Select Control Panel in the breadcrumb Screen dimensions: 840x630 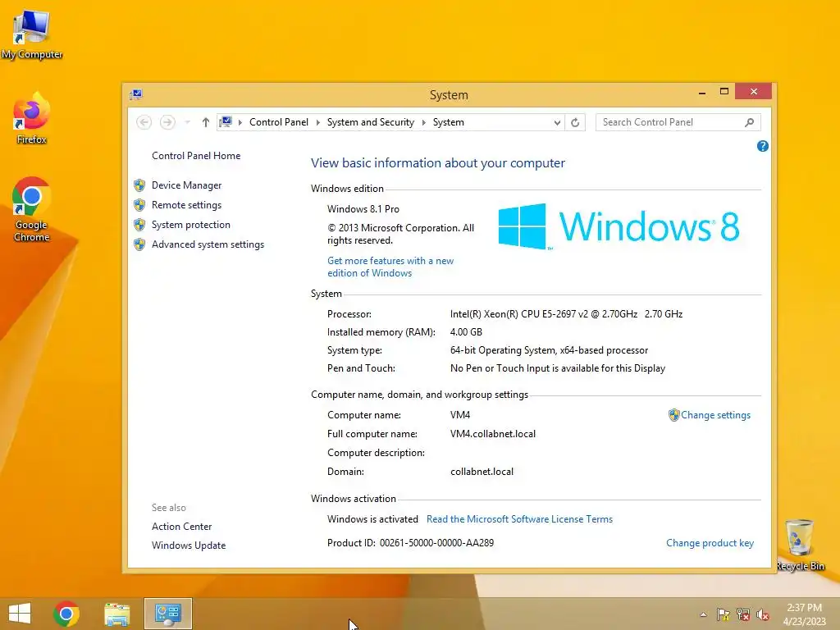[x=279, y=122]
